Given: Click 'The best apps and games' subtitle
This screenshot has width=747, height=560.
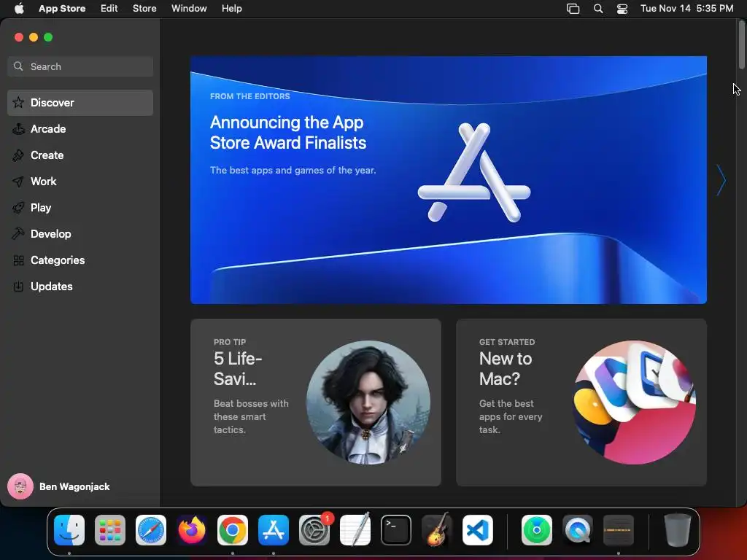Looking at the screenshot, I should (293, 170).
